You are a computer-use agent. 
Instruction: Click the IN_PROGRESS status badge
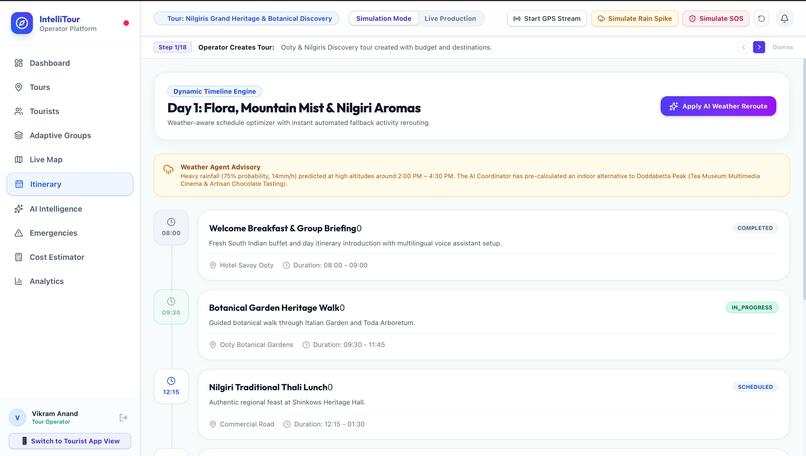[x=752, y=307]
